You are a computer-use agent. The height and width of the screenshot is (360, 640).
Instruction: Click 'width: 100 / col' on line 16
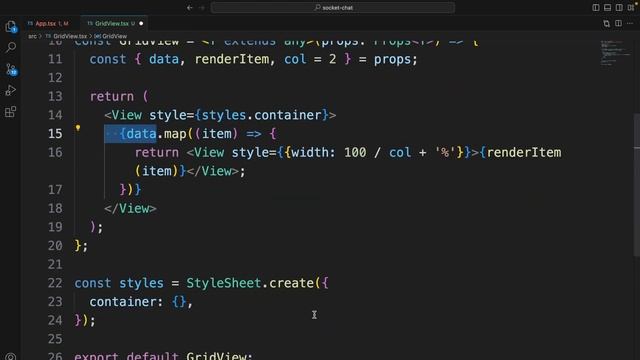(x=351, y=152)
